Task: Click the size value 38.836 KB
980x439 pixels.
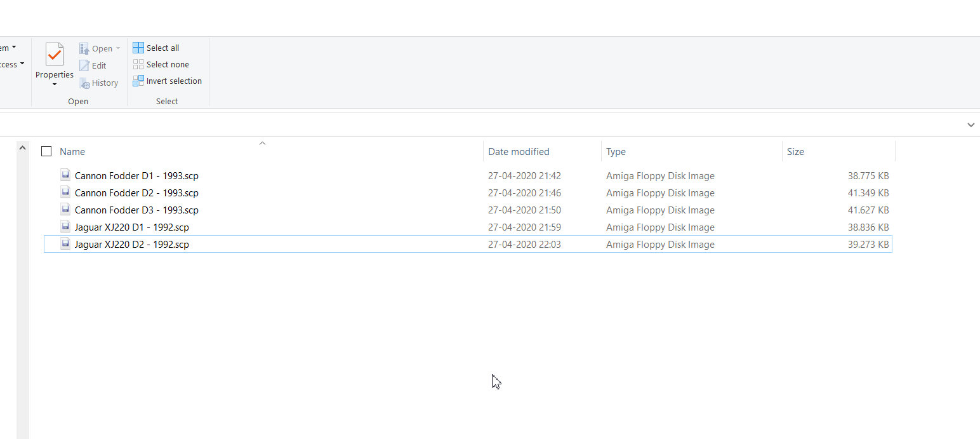Action: pyautogui.click(x=868, y=227)
